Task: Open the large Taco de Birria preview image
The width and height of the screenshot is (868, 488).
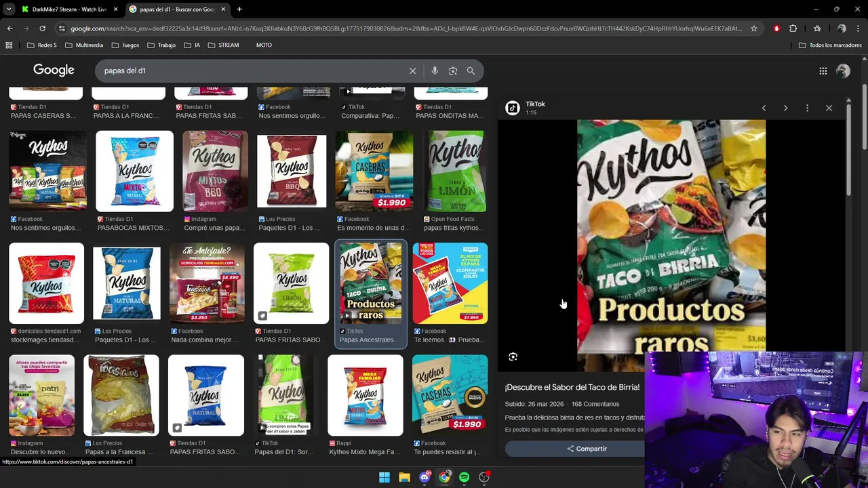Action: (x=671, y=245)
